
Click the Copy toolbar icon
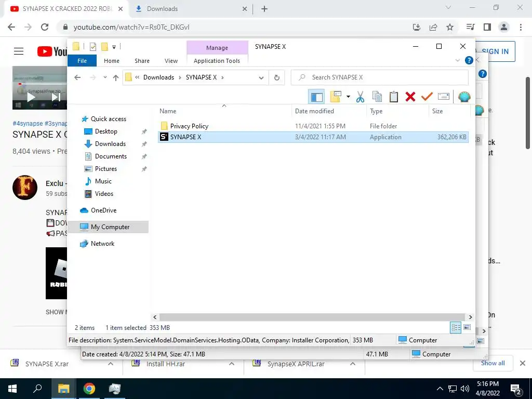coord(377,97)
